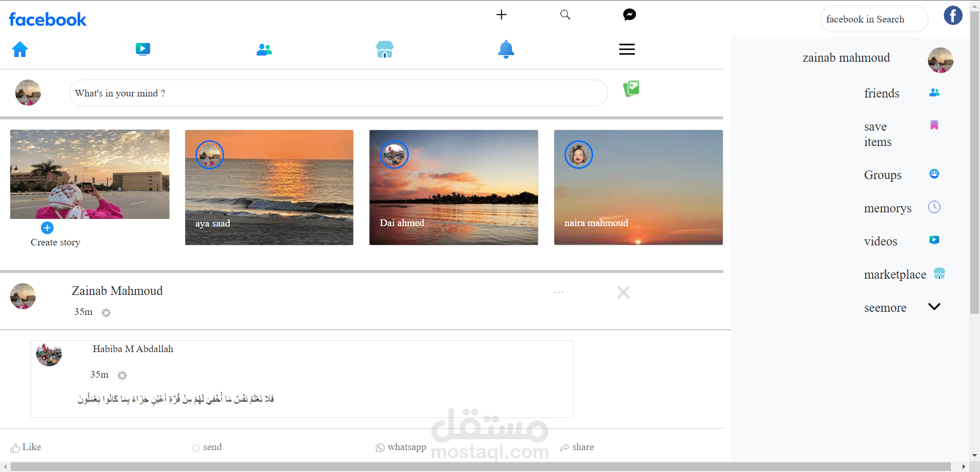The image size is (980, 472).
Task: Click the pink bookmark saved icon
Action: [x=934, y=125]
